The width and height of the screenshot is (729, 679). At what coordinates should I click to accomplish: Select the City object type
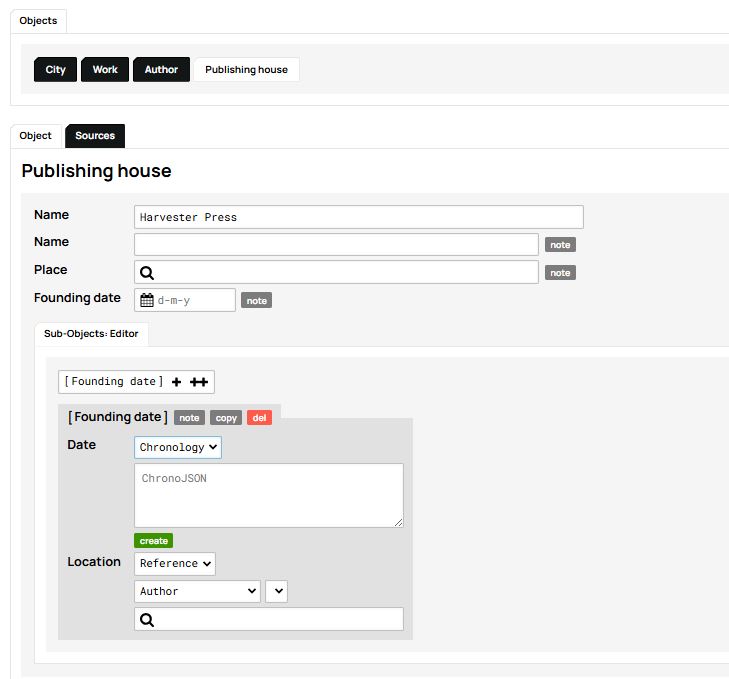(56, 70)
